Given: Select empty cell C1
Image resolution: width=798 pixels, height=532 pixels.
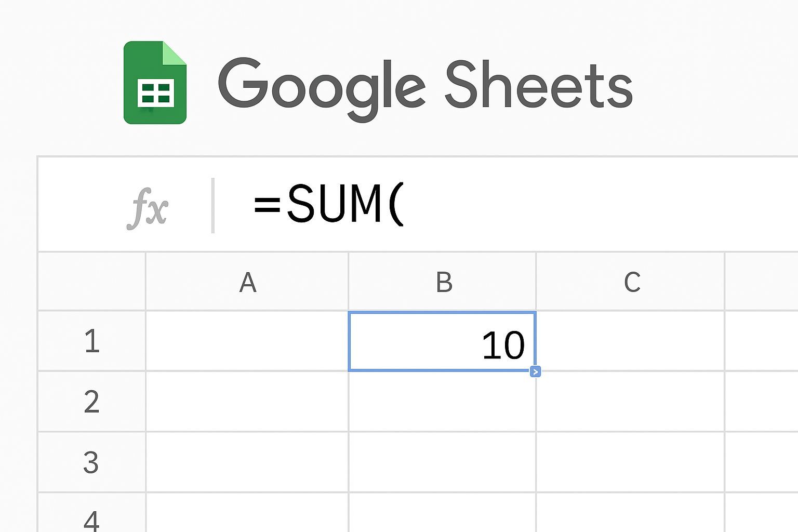Looking at the screenshot, I should 630,341.
